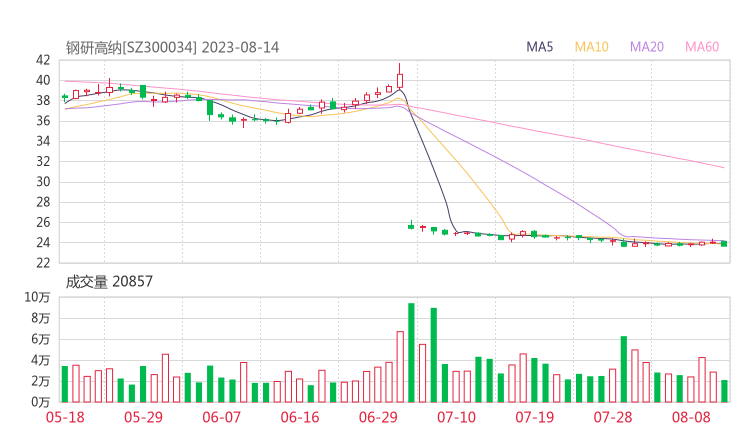Click the 05-18 date axis label
Image resolution: width=740 pixels, height=440 pixels.
coord(65,417)
